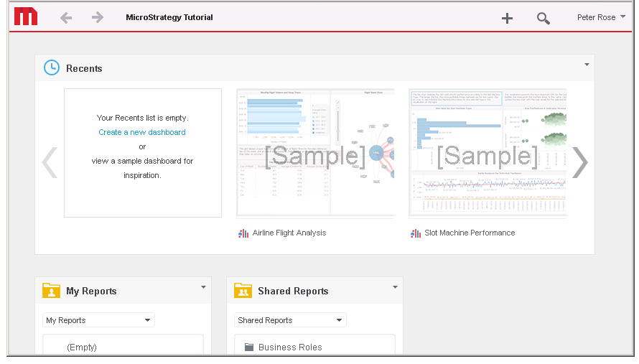This screenshot has height=364, width=639.
Task: Click the Airline Flight Analysis title
Action: click(289, 233)
